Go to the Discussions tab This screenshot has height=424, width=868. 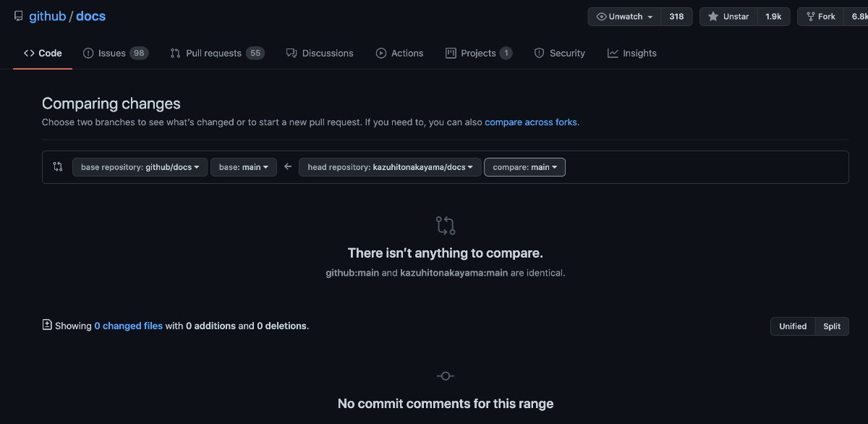point(320,53)
